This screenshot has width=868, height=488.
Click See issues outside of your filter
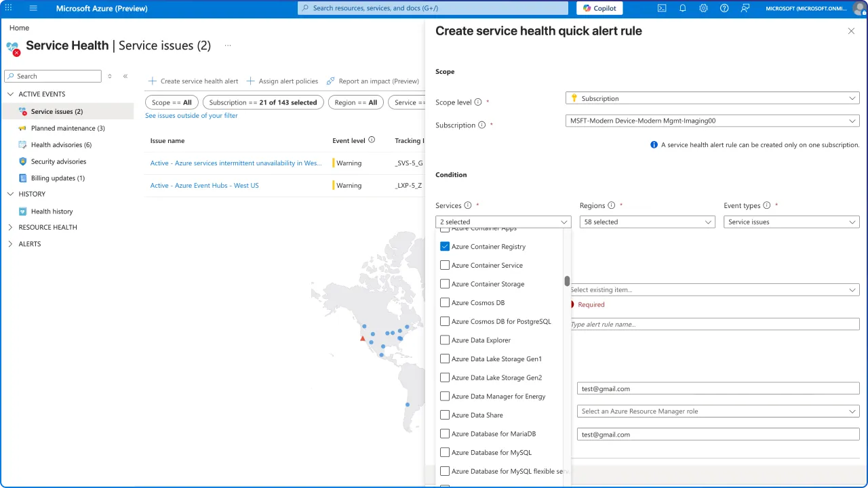click(191, 115)
